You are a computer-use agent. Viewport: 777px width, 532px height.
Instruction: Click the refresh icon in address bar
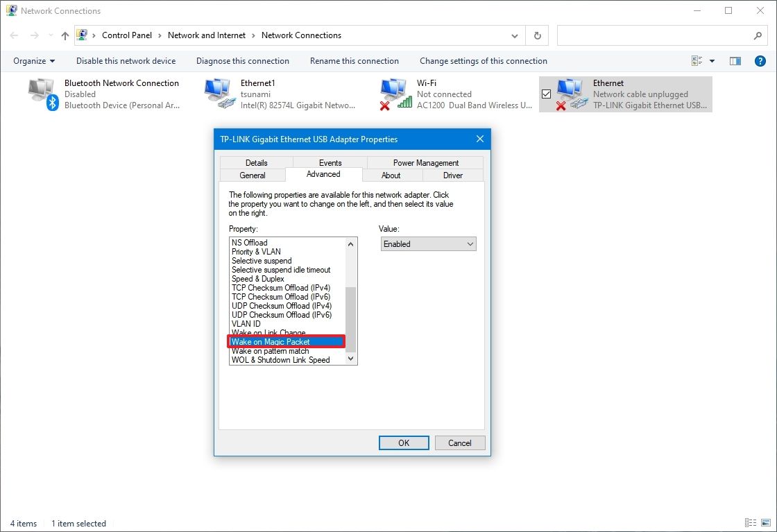[x=538, y=35]
